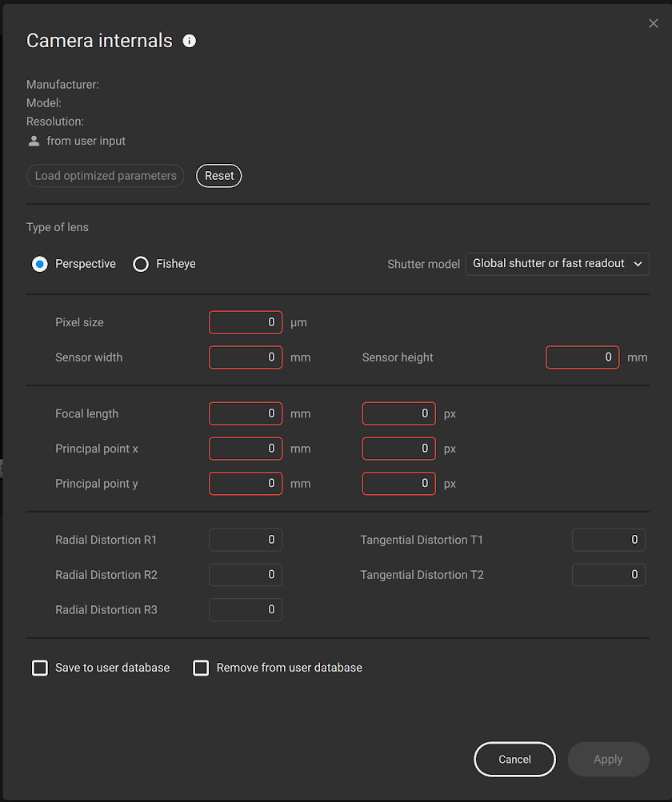Open the Shutter model dropdown
This screenshot has height=802, width=672.
[x=557, y=264]
